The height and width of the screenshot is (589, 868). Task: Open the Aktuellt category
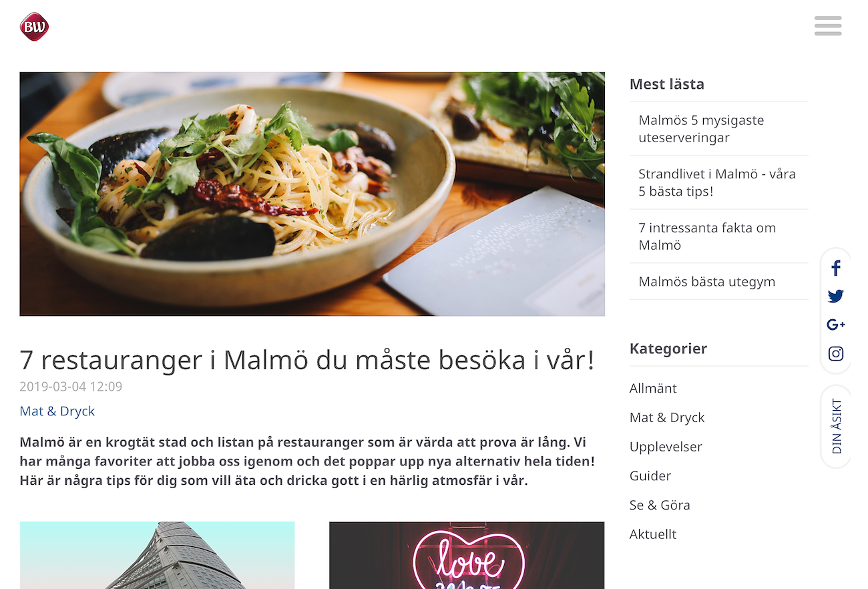tap(653, 534)
